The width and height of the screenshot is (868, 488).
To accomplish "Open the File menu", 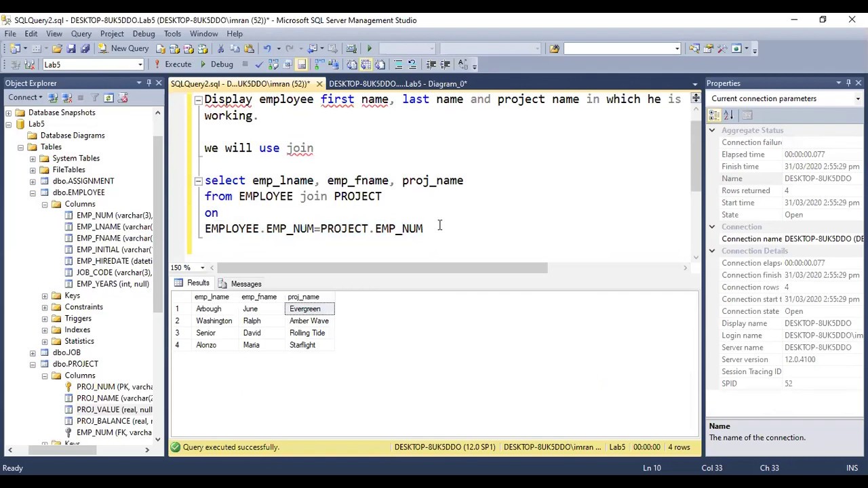I will [x=10, y=33].
